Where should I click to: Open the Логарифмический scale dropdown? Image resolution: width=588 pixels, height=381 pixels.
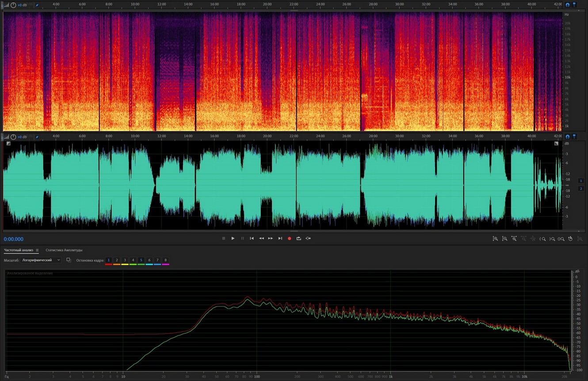pyautogui.click(x=41, y=260)
